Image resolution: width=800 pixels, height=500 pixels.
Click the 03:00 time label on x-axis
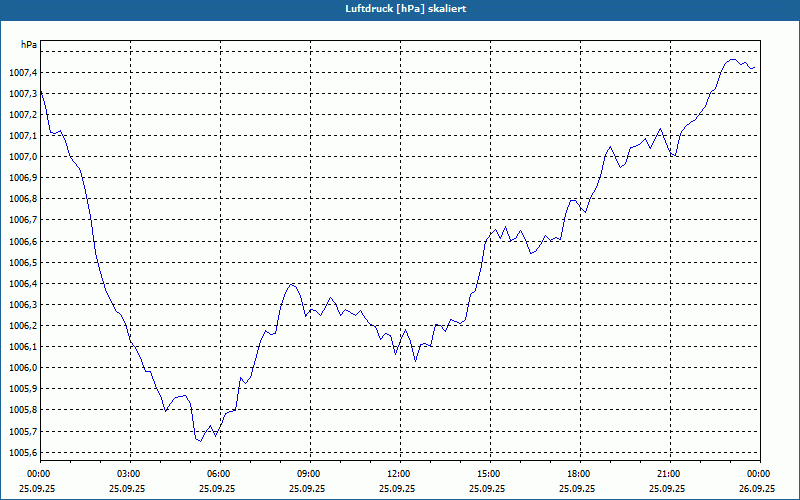tap(130, 474)
